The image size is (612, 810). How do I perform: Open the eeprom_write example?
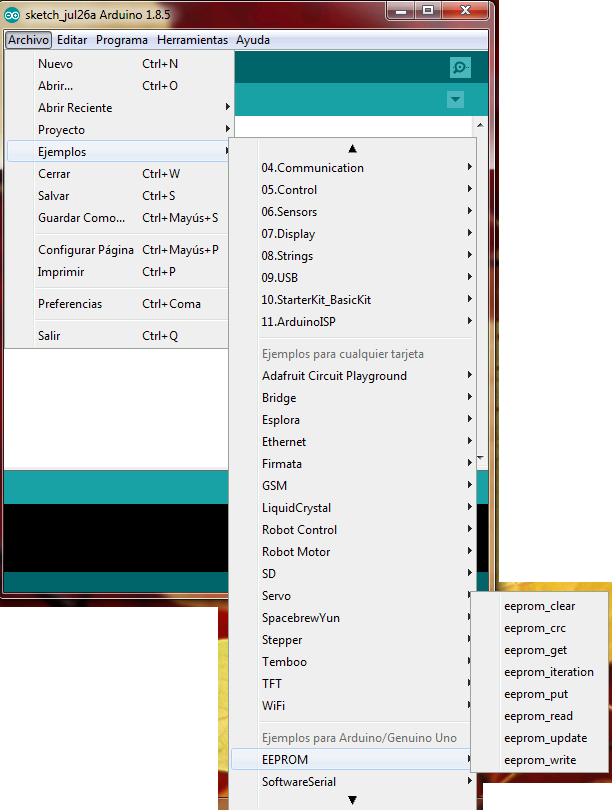[540, 760]
